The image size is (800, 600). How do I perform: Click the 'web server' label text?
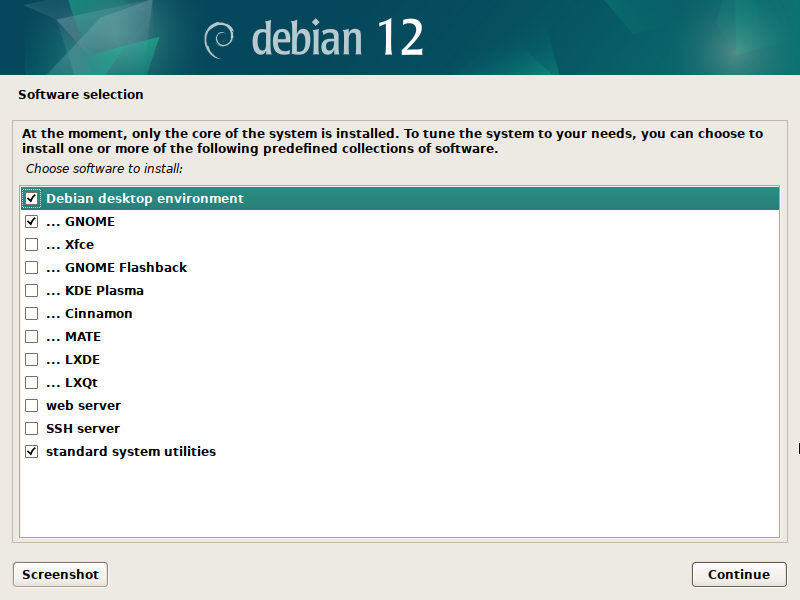(x=84, y=405)
